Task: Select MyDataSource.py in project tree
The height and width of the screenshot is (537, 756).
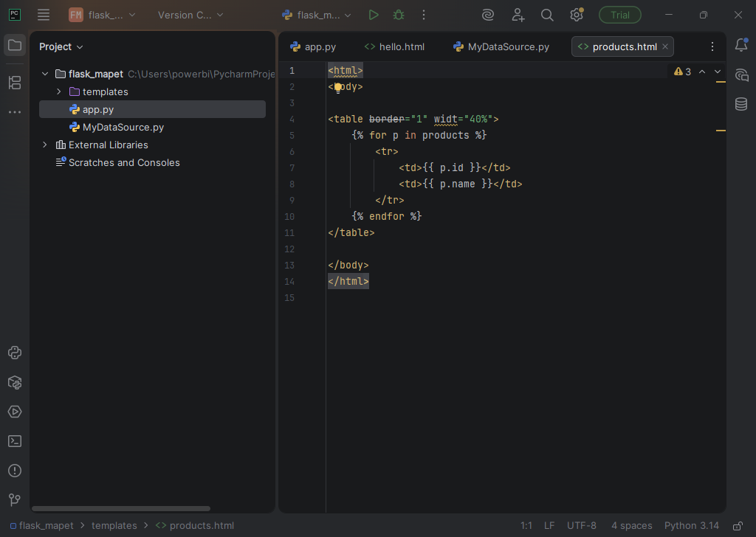Action: pos(123,127)
